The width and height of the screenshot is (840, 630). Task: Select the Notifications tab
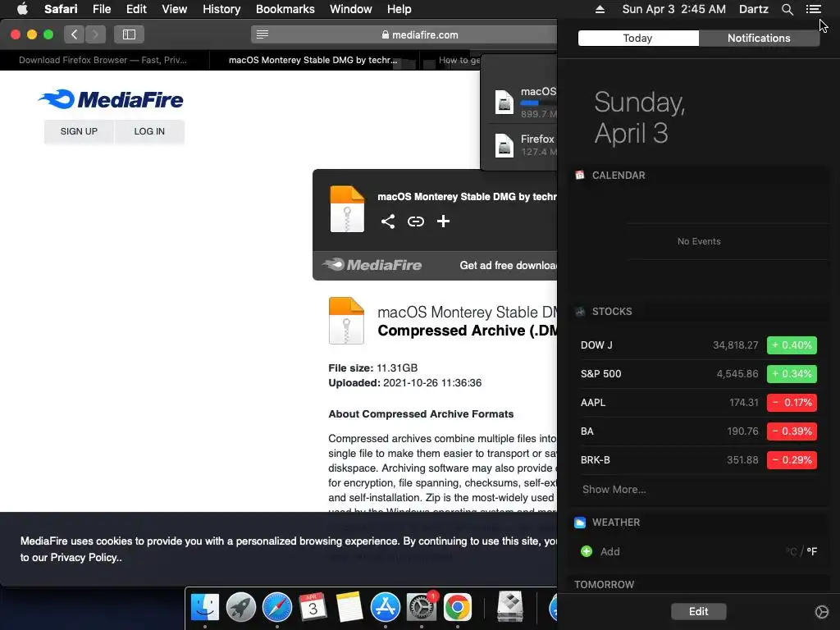pyautogui.click(x=759, y=38)
